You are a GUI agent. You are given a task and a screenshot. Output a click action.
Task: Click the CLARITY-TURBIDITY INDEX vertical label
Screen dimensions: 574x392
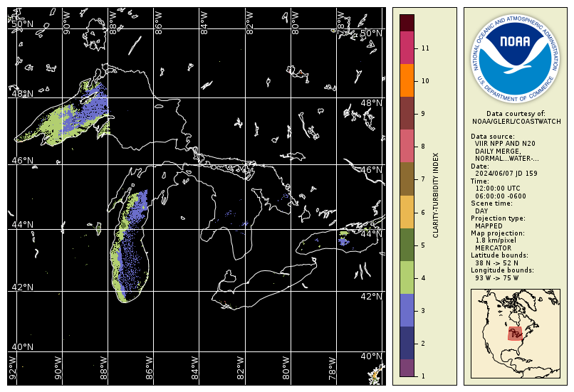[435, 195]
